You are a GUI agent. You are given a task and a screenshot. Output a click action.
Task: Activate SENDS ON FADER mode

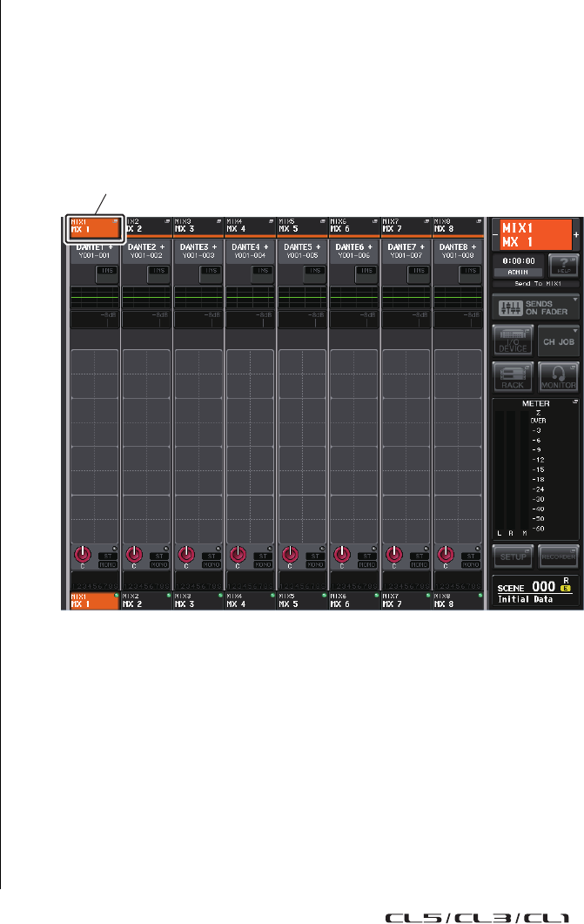click(x=536, y=307)
